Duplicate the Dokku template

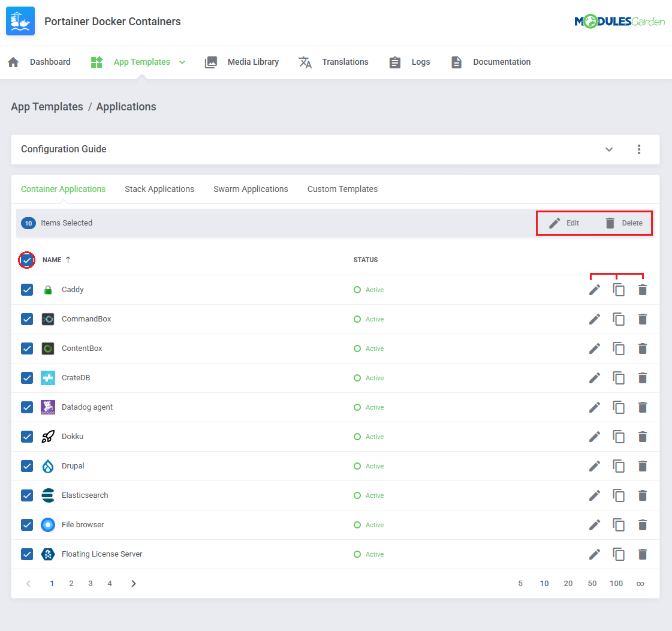pyautogui.click(x=619, y=437)
